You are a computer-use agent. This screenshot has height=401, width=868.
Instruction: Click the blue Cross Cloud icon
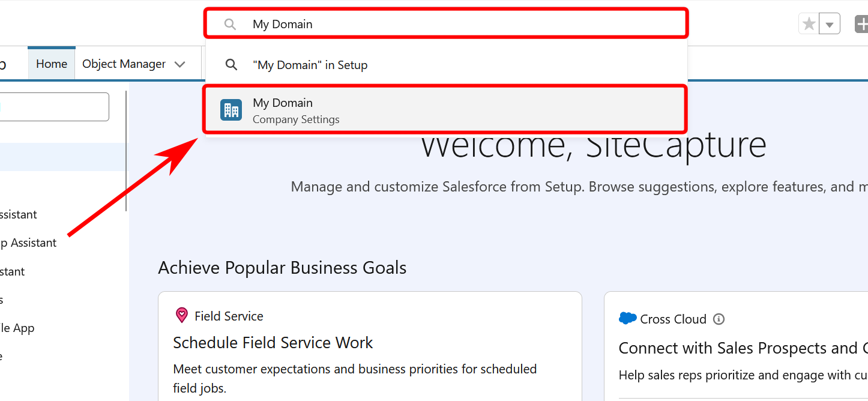tap(627, 318)
